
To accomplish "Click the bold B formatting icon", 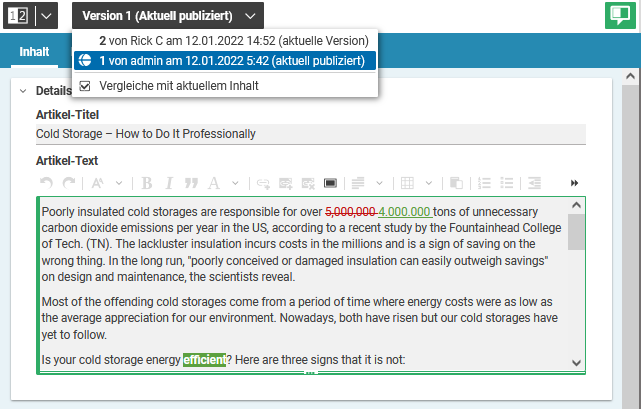I will point(147,183).
